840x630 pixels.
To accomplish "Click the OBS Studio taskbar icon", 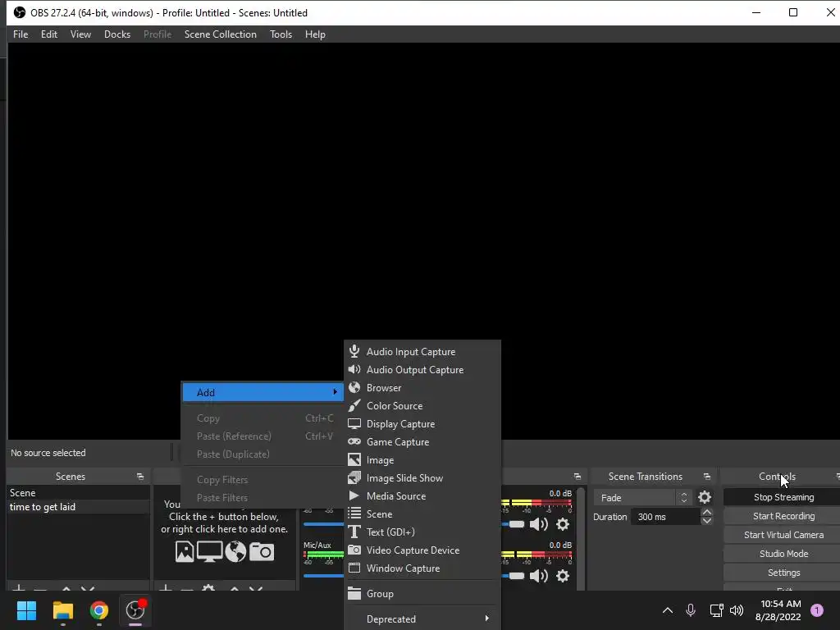I will [135, 610].
